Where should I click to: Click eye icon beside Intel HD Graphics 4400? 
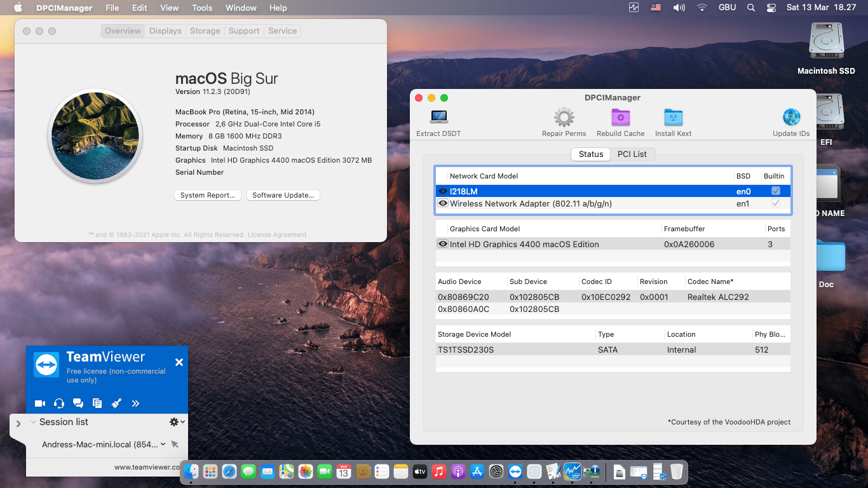443,244
